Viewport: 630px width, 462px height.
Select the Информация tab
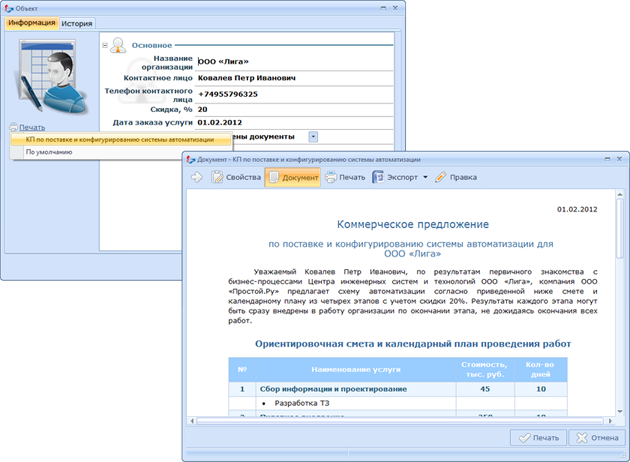[x=32, y=23]
